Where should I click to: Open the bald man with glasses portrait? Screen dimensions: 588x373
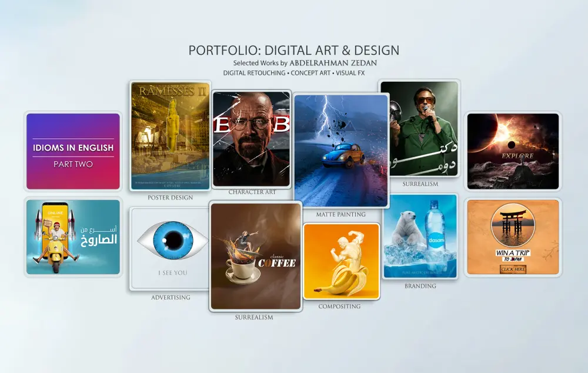[x=251, y=139]
